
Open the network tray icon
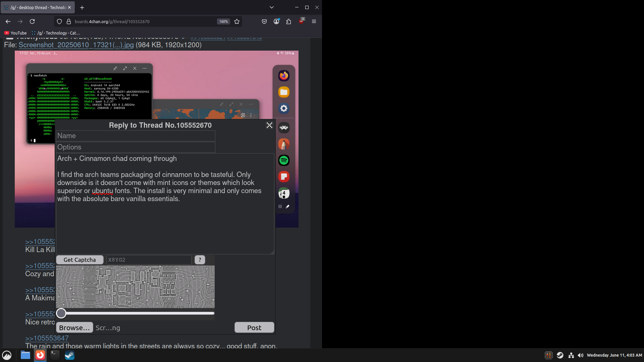(x=571, y=355)
